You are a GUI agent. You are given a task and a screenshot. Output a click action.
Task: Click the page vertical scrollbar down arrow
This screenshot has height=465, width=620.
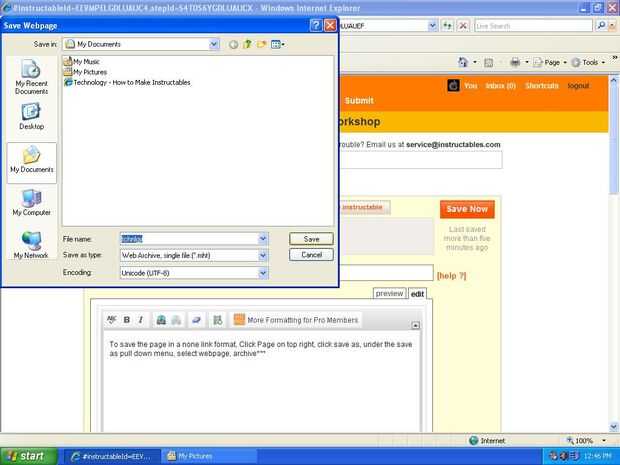pyautogui.click(x=614, y=427)
